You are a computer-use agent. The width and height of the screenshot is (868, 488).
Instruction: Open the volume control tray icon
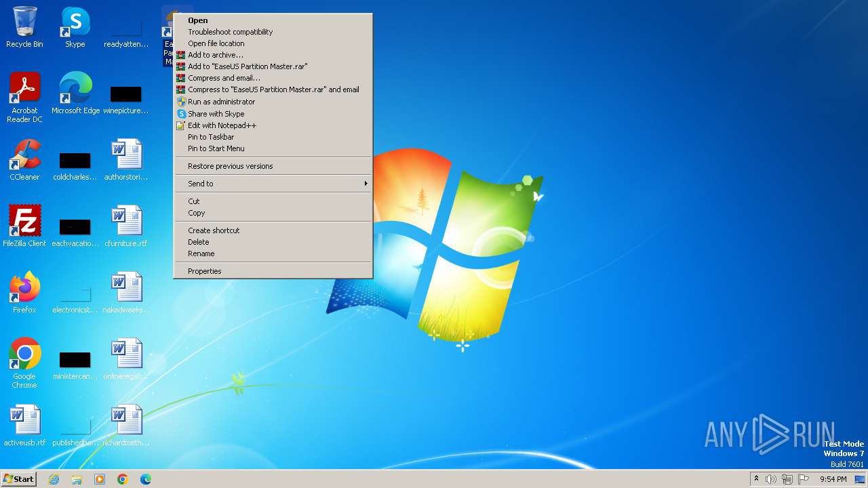click(x=771, y=479)
